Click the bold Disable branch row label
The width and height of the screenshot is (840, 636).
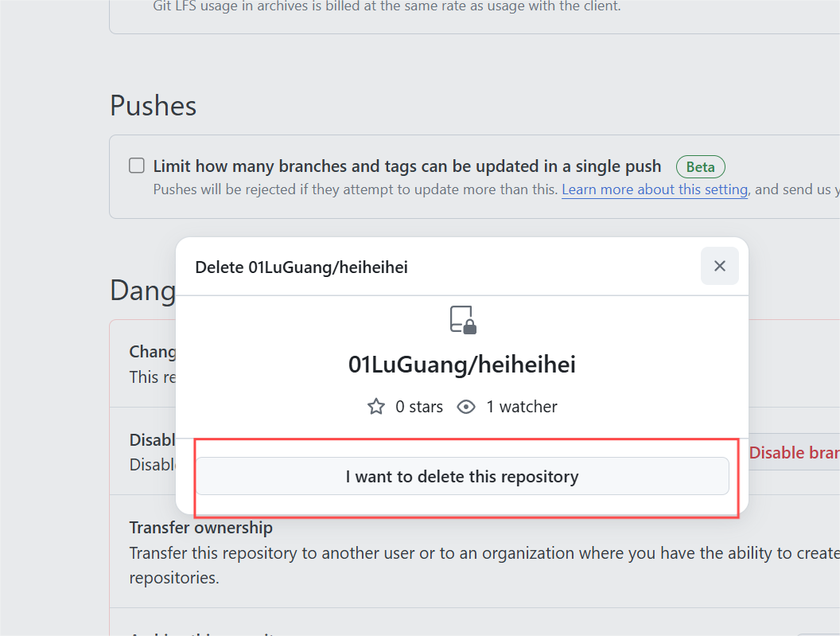(153, 439)
